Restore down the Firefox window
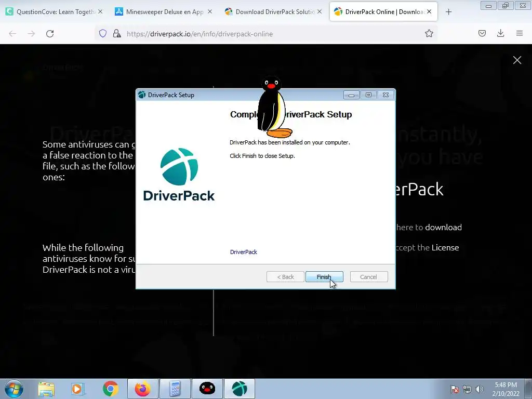The height and width of the screenshot is (399, 532). coord(506,6)
